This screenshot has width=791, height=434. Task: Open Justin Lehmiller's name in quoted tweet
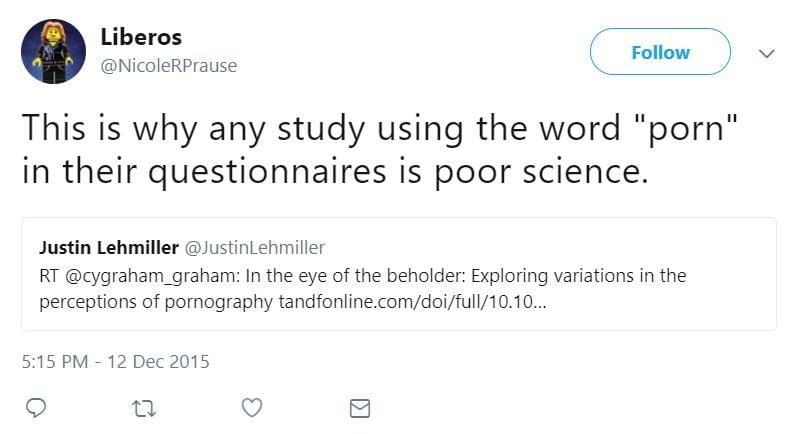[x=110, y=247]
